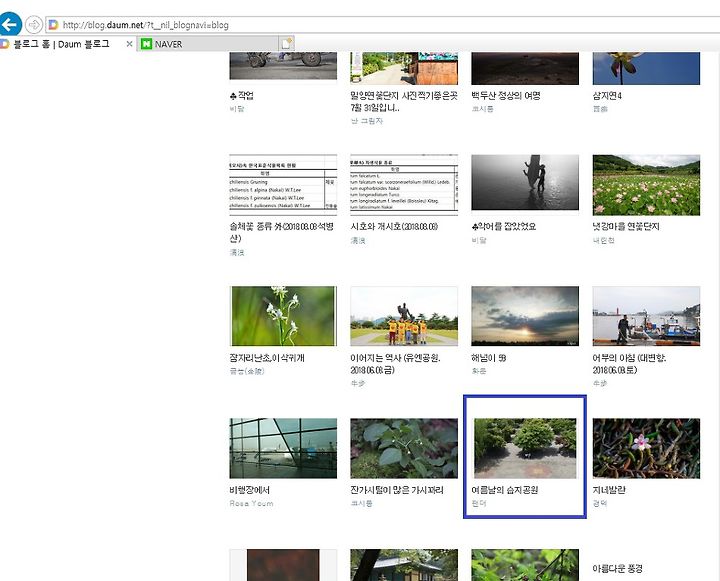Screen dimensions: 720x581
Task: Click the roofed pavilion thumbnail in bottom row
Action: pos(404,565)
